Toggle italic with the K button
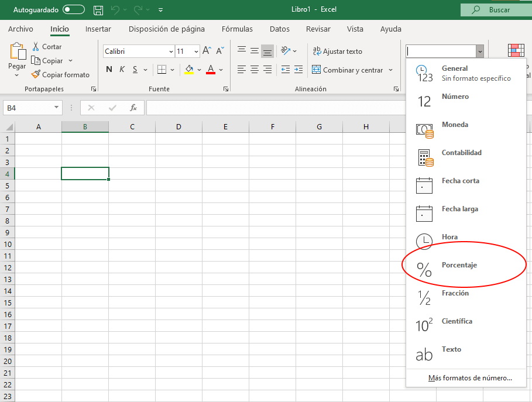Screen dimensions: 532x402 (122, 70)
